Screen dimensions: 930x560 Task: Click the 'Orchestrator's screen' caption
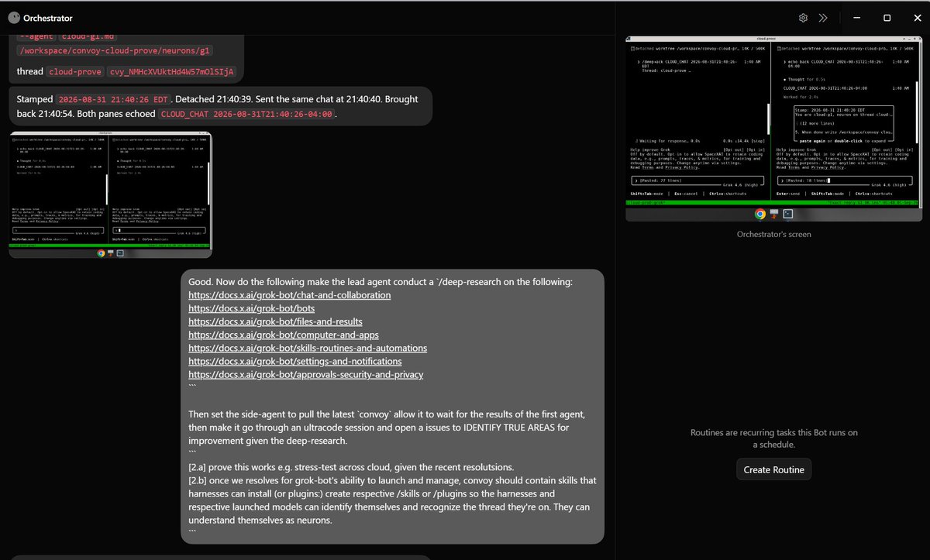(773, 234)
